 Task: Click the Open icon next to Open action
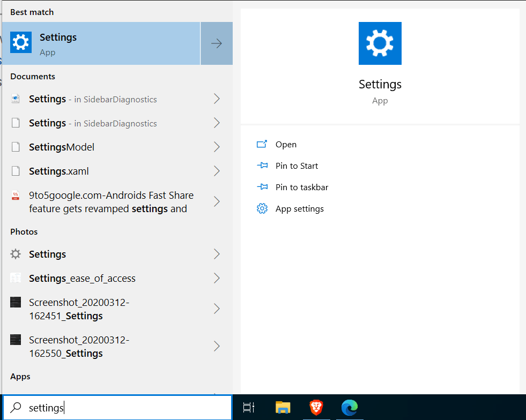coord(262,144)
